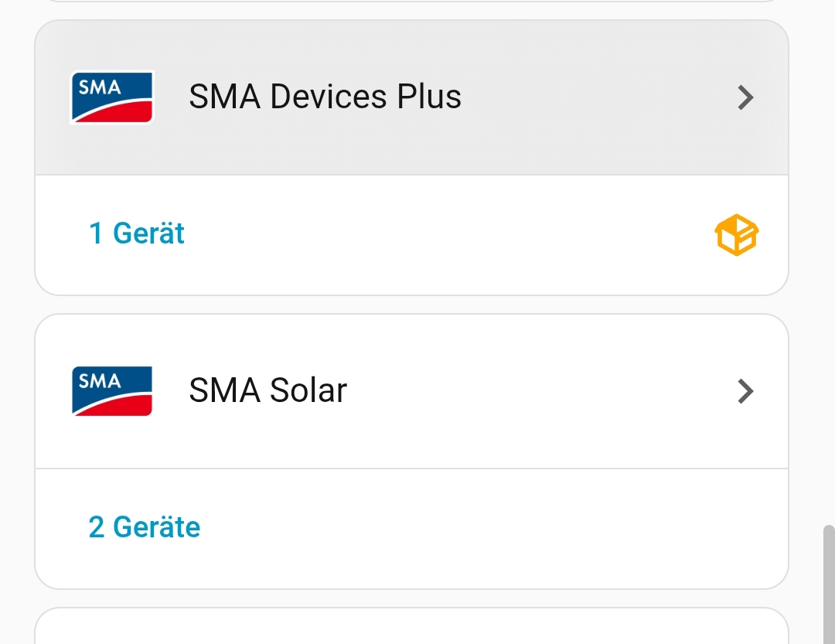Click white "SMA" lettering in the Solar logo
835x644 pixels.
pyautogui.click(x=100, y=381)
